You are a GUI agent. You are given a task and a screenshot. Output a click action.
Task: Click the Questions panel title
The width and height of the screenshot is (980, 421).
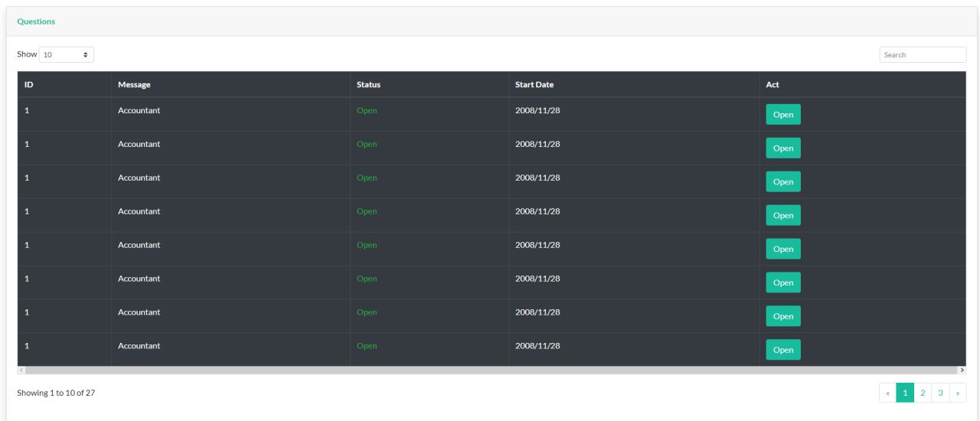pos(36,21)
